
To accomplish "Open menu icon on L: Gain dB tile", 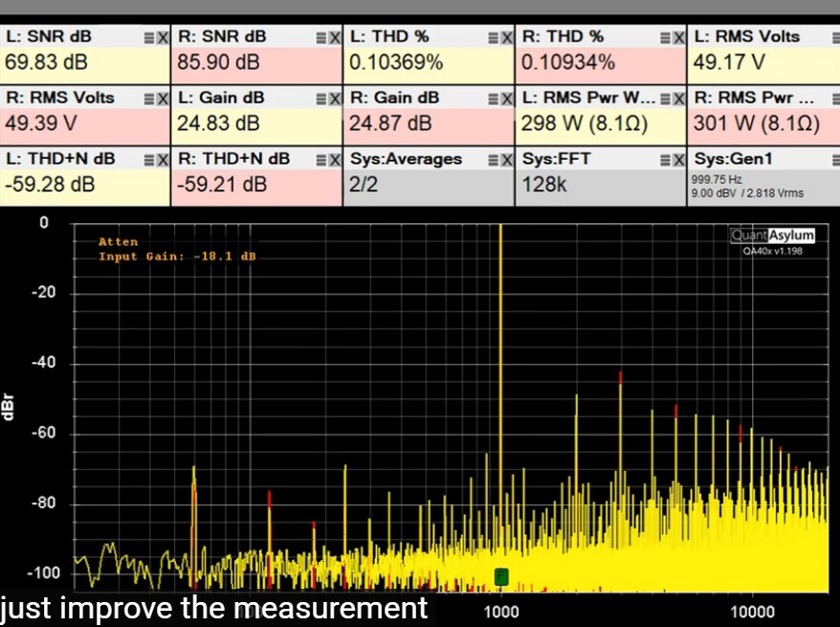I will pyautogui.click(x=321, y=99).
